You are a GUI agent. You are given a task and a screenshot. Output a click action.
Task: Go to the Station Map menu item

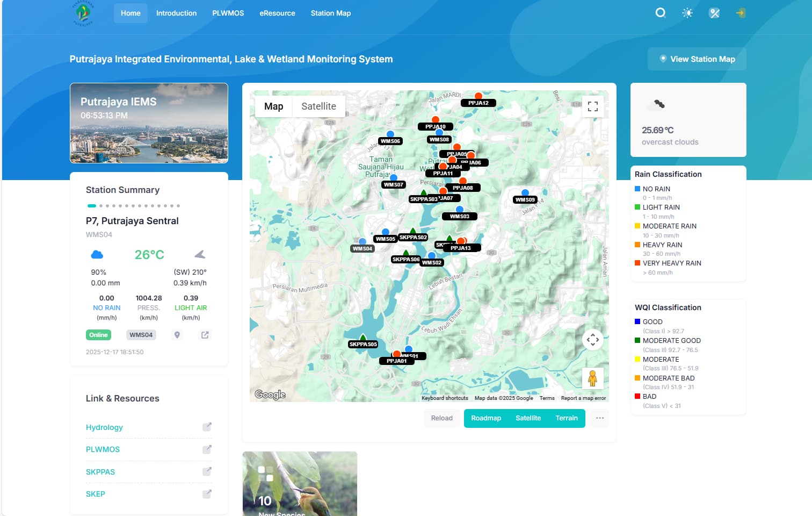pyautogui.click(x=330, y=13)
